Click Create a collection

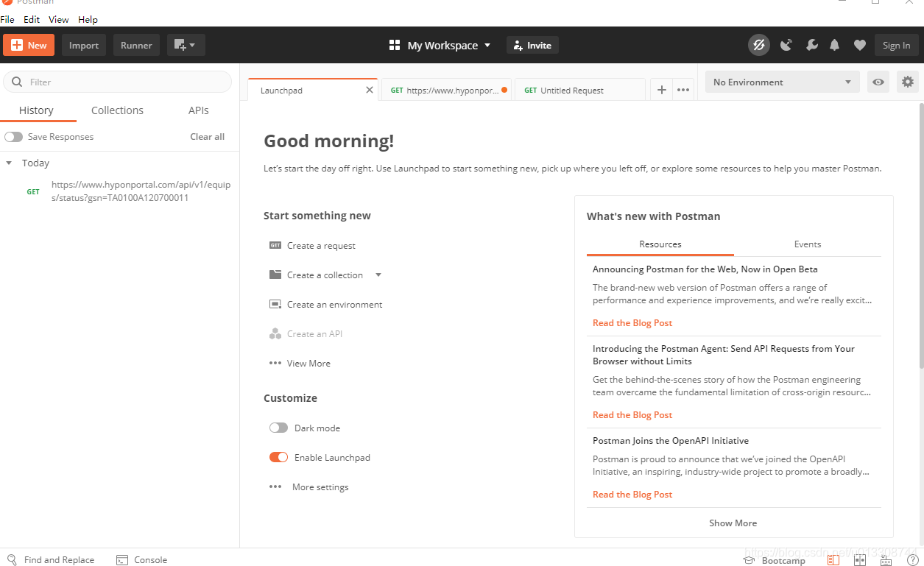click(x=325, y=275)
